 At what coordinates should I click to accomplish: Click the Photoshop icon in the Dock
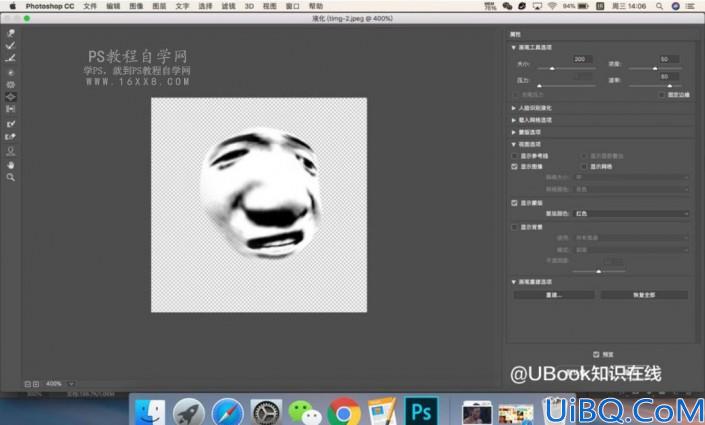(x=421, y=411)
